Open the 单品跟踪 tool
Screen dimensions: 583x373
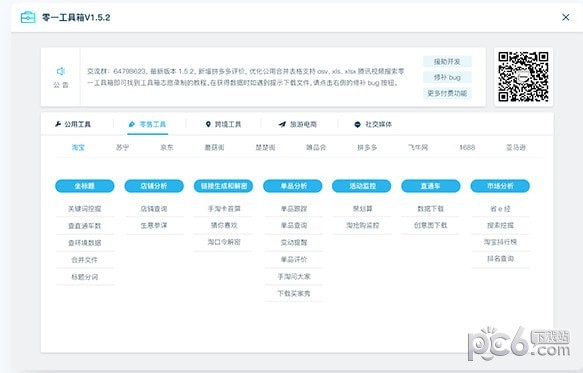coord(294,209)
